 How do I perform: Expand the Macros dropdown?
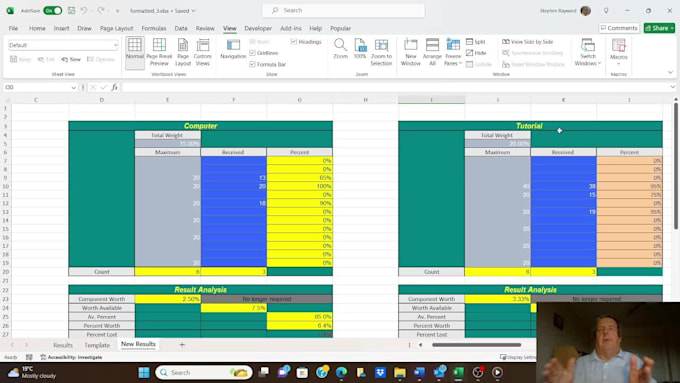[x=618, y=63]
